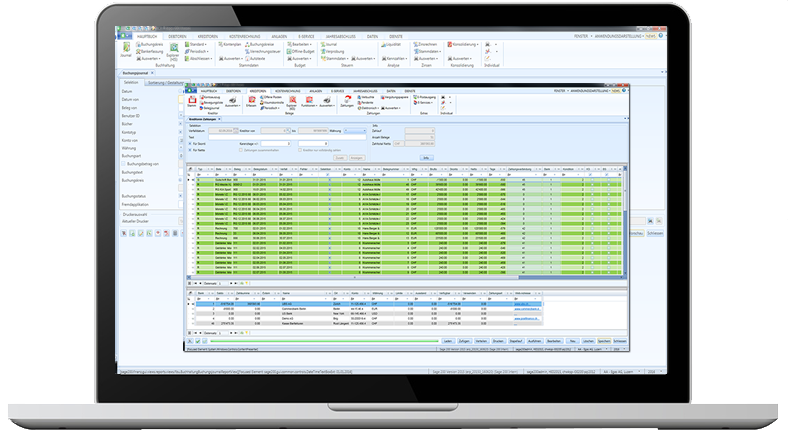Open the Sortierung / Gestaltung tab

click(x=165, y=81)
